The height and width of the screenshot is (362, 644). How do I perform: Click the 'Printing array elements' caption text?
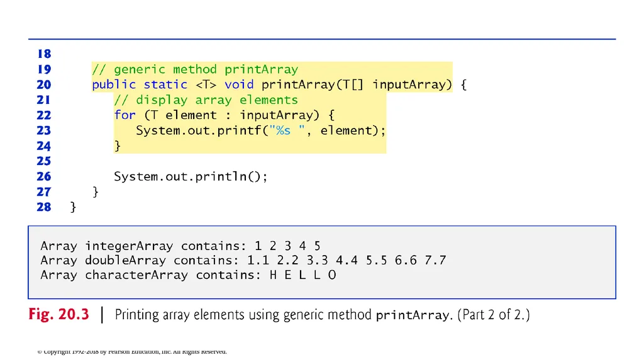323,315
